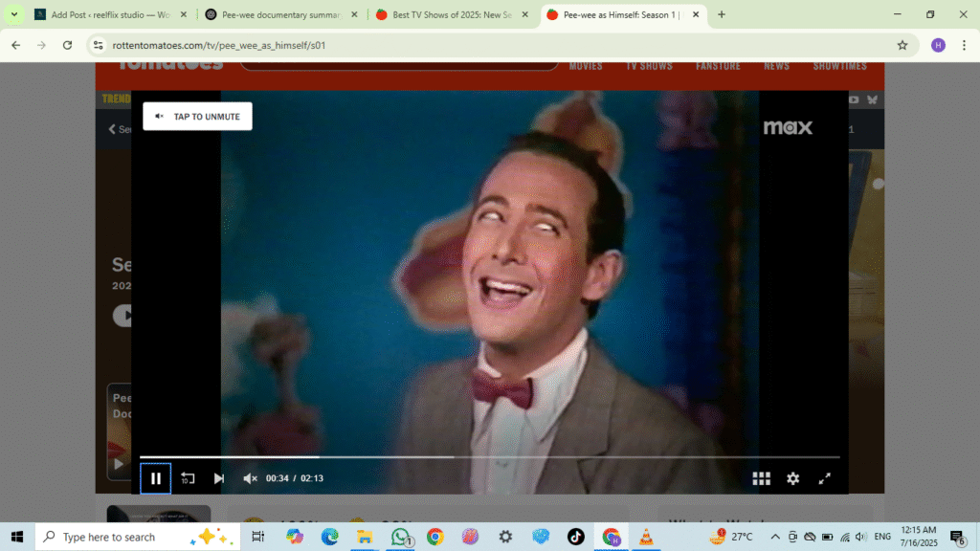
Task: Switch to the Add Post reelflix studio tab
Action: click(x=110, y=14)
